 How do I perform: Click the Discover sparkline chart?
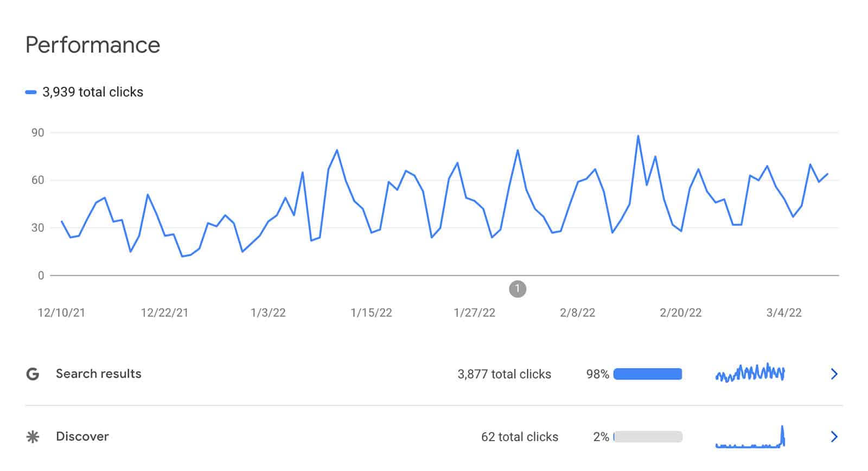750,437
